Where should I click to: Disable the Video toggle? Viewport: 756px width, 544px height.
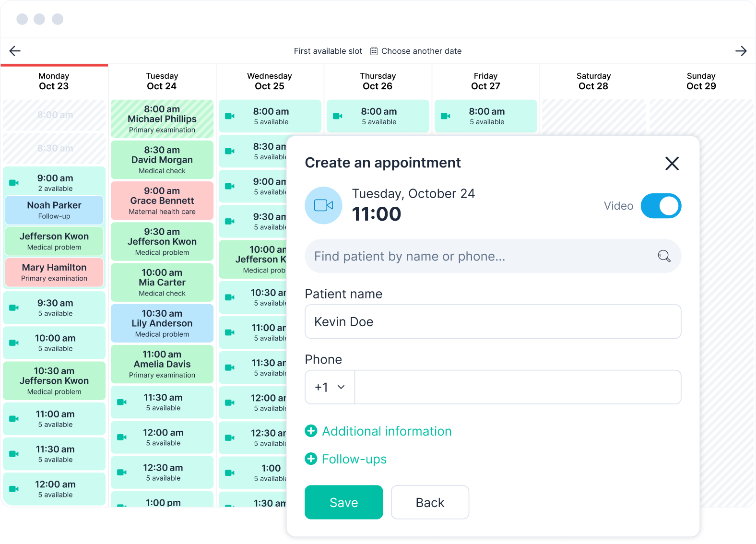(661, 206)
